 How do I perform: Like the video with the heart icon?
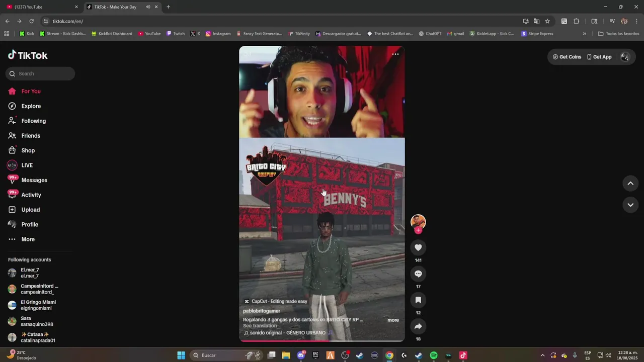[x=418, y=247]
